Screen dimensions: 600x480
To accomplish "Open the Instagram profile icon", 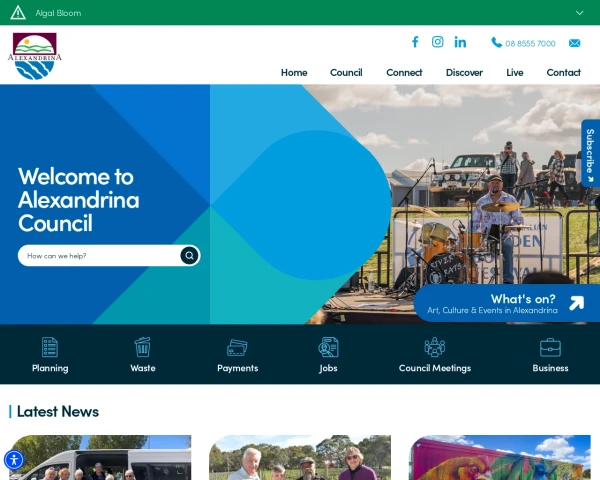I will (x=437, y=42).
